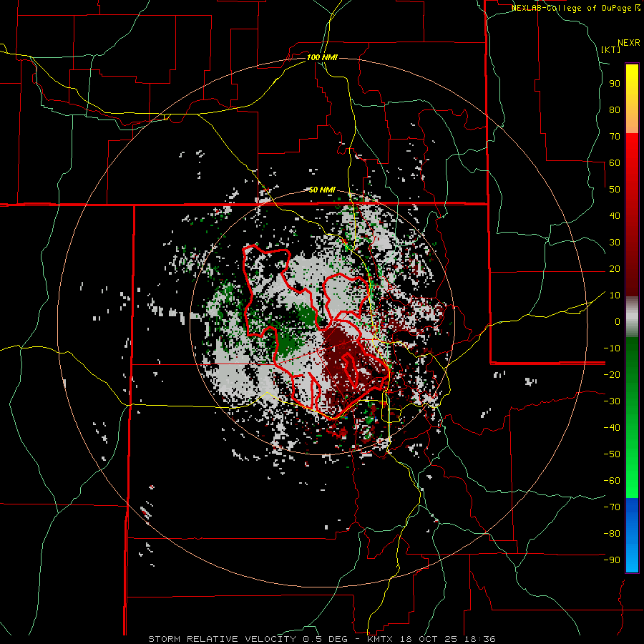This screenshot has width=644, height=644.
Task: Select the 70 value on velocity scale
Action: [615, 137]
